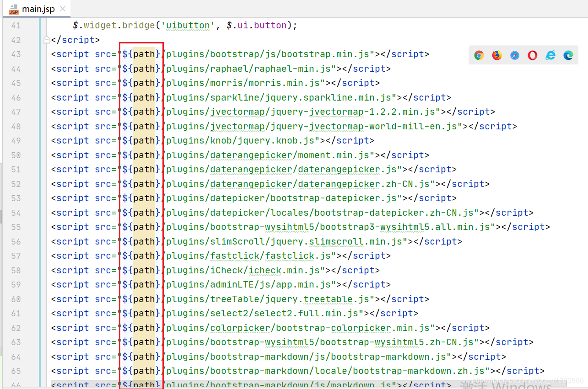Click the moment.min.js path

point(267,155)
